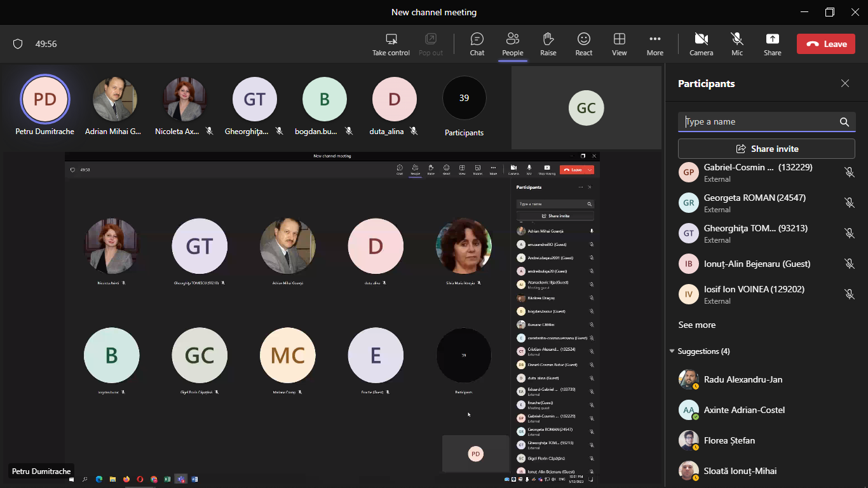The image size is (868, 488).
Task: Open the View layout options
Action: 619,44
